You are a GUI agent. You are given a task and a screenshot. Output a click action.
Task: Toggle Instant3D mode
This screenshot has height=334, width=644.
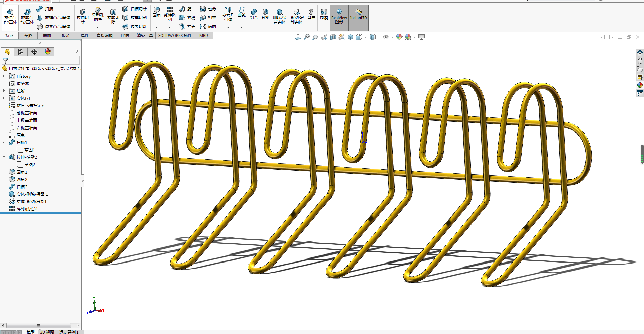359,17
